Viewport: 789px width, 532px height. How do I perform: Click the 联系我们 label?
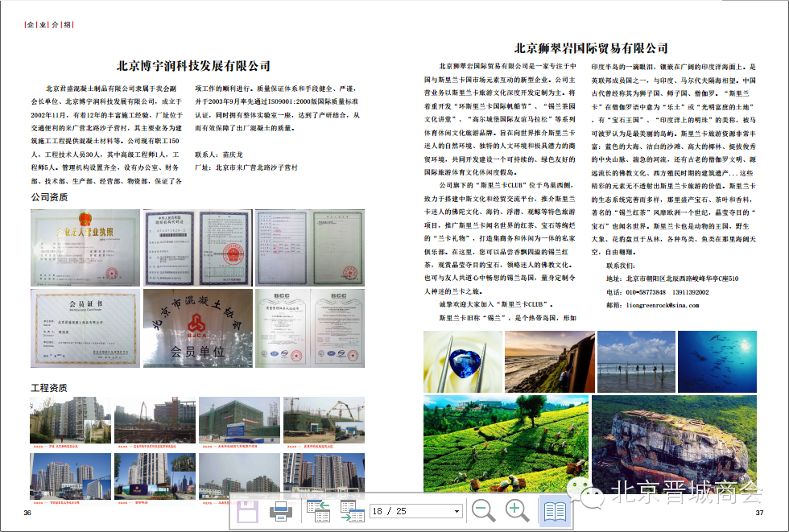pos(621,266)
